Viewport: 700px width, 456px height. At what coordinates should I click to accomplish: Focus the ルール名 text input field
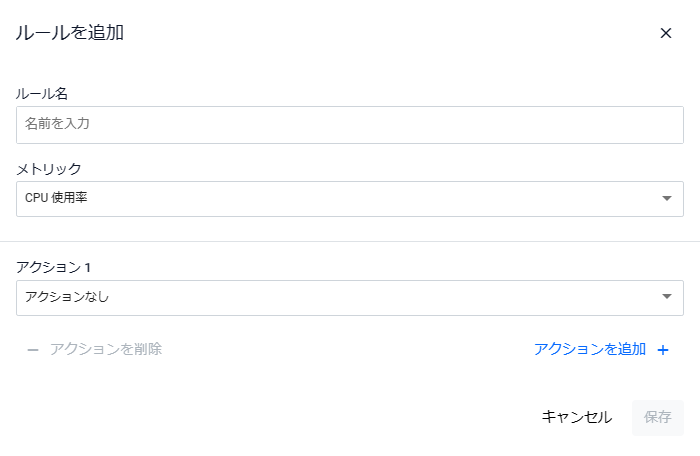click(x=349, y=125)
